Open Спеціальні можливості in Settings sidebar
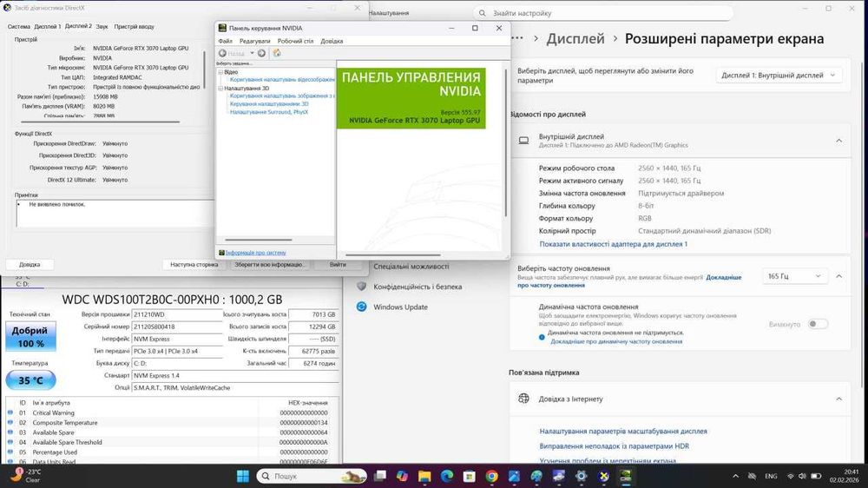 (x=411, y=266)
